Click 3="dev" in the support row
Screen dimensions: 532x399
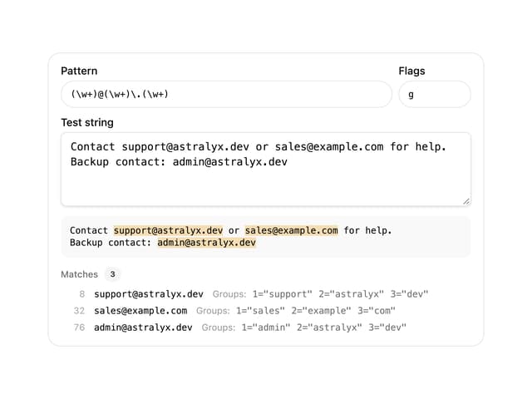410,293
